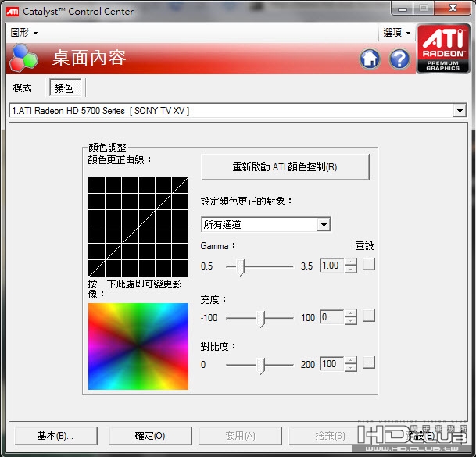Click the ATI icon in the title bar
476x457 pixels.
(13, 12)
